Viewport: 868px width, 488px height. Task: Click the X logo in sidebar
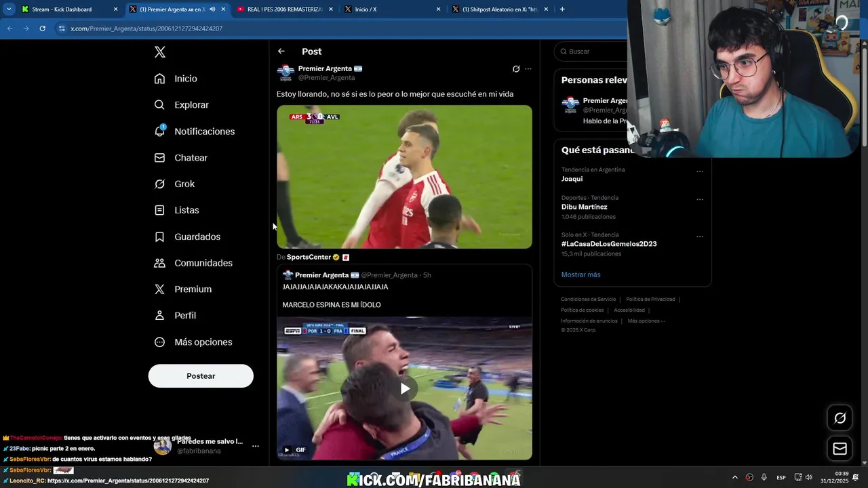click(159, 52)
